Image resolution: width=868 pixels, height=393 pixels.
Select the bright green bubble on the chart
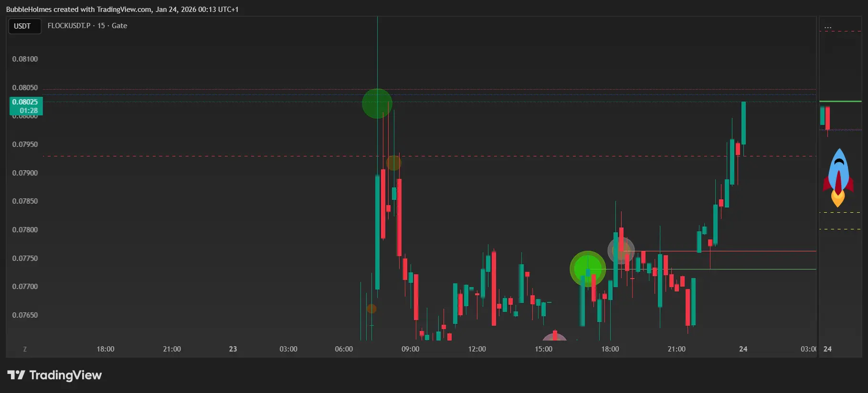coord(588,269)
